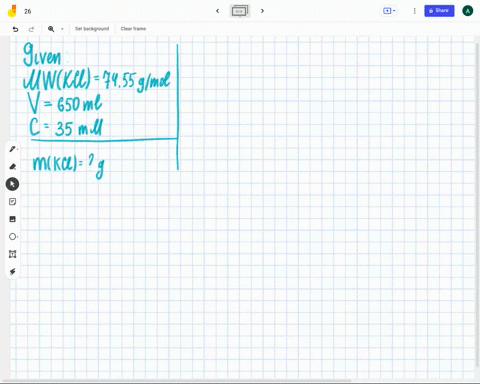Screen dimensions: 480x384
Task: Open the account avatar A
Action: pos(467,11)
